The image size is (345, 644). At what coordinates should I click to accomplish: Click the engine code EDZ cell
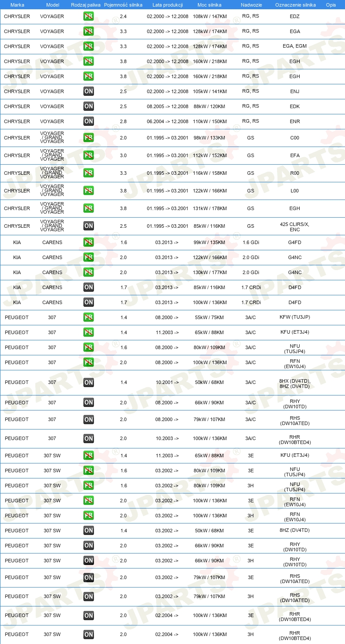tap(295, 16)
